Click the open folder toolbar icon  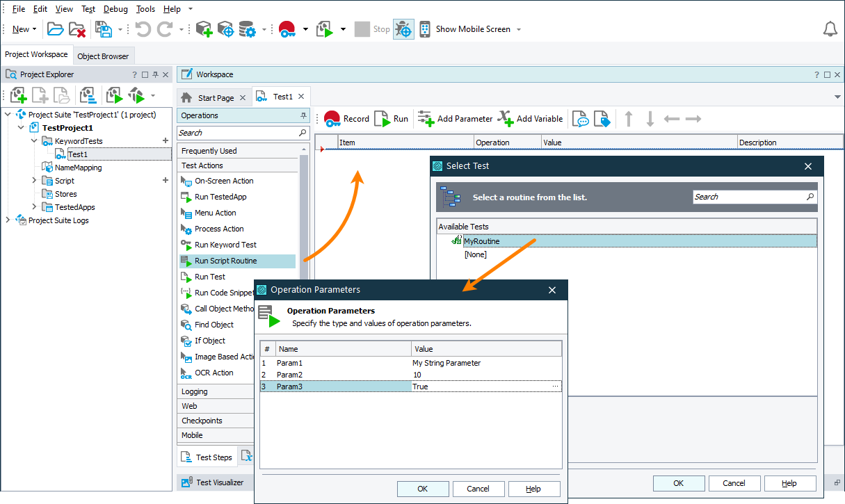pos(55,29)
